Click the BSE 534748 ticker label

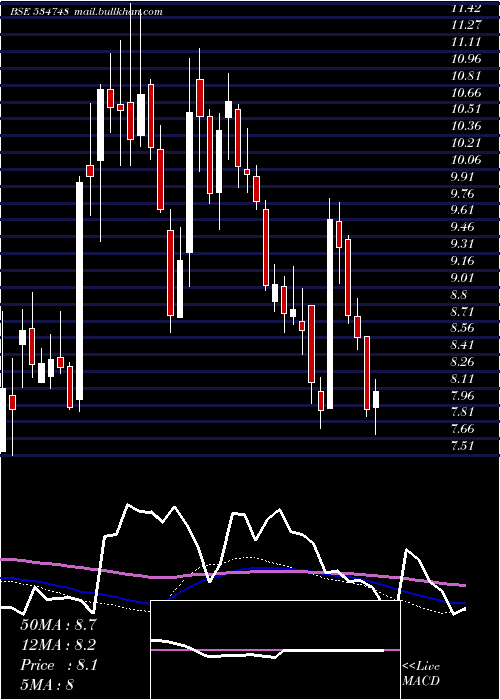point(39,12)
